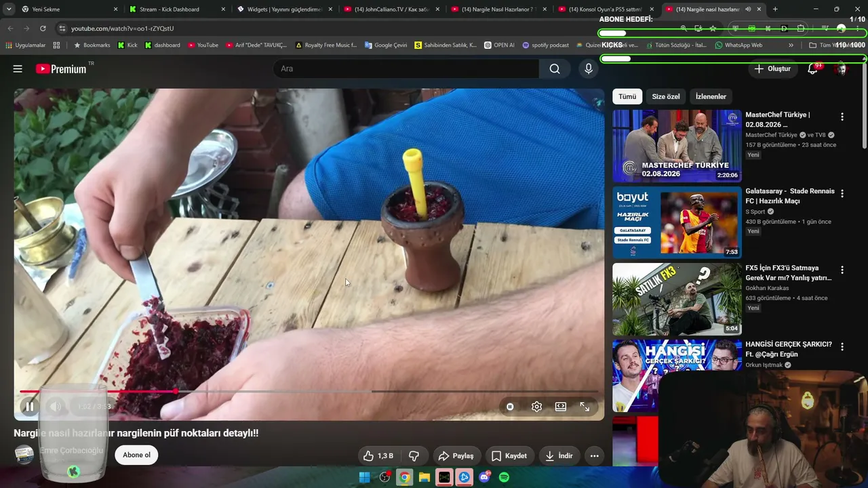Select the Tümü filter chip
The image size is (868, 488).
pos(627,96)
